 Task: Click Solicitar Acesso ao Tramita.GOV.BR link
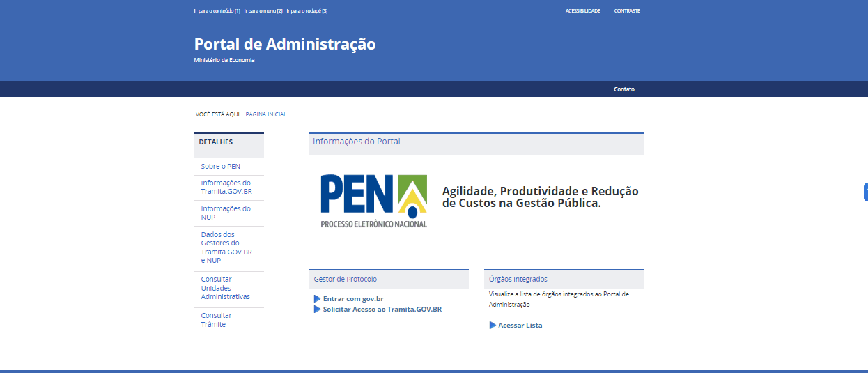click(x=382, y=309)
